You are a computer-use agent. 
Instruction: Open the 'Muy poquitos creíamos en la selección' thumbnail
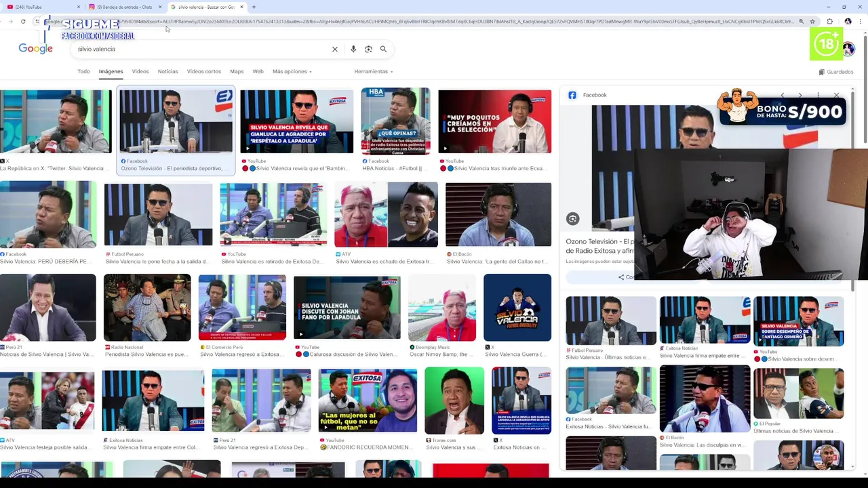click(x=494, y=121)
